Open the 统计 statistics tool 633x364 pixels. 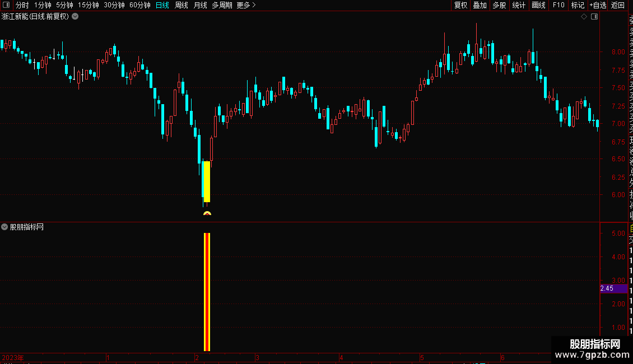click(x=519, y=5)
